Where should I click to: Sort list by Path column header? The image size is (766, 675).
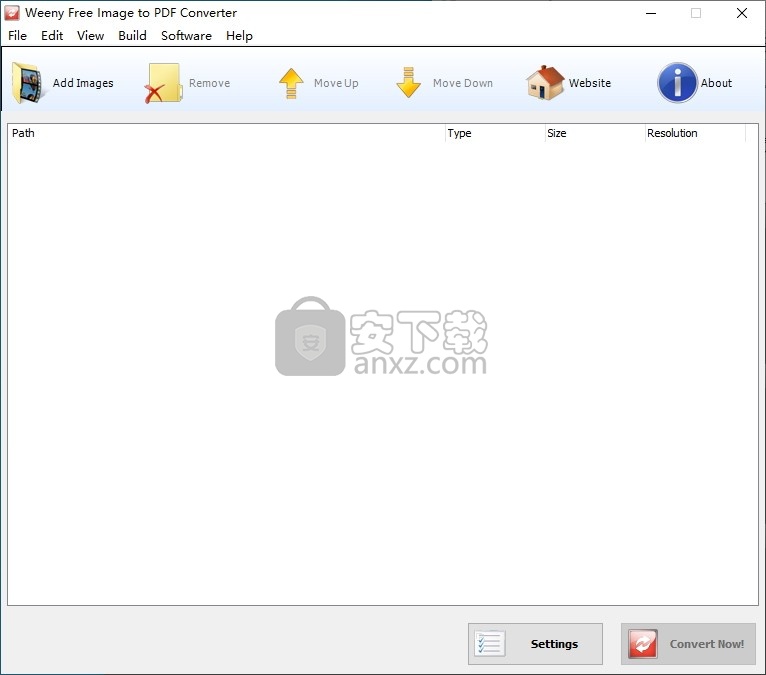tap(226, 133)
